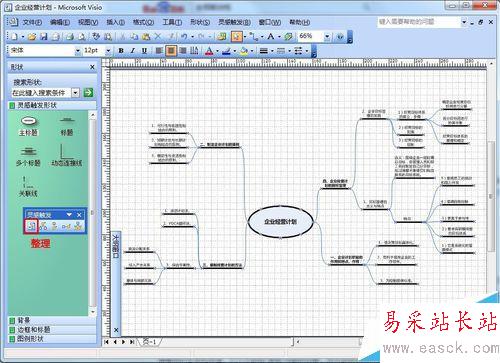
Task: Select the 动态连接线 shape in the stencil
Action: [67, 155]
